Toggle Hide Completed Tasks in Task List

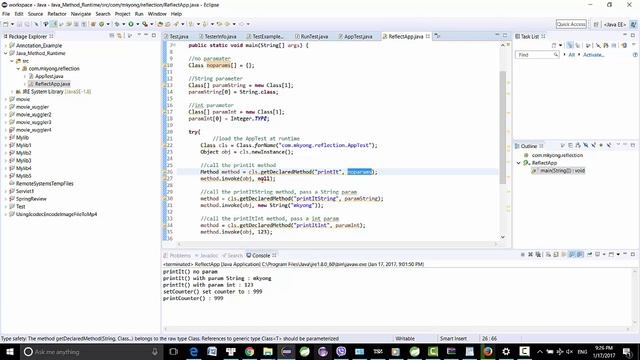[x=599, y=45]
